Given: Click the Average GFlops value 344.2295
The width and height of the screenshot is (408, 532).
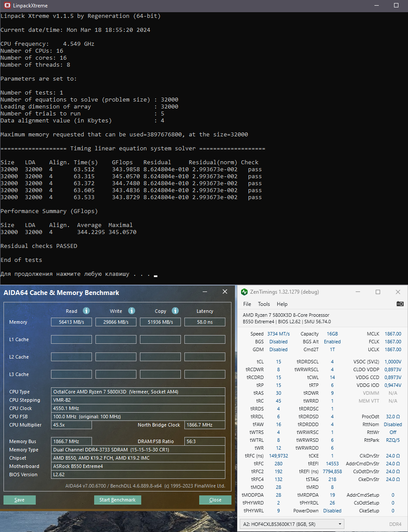Looking at the screenshot, I should (91, 232).
